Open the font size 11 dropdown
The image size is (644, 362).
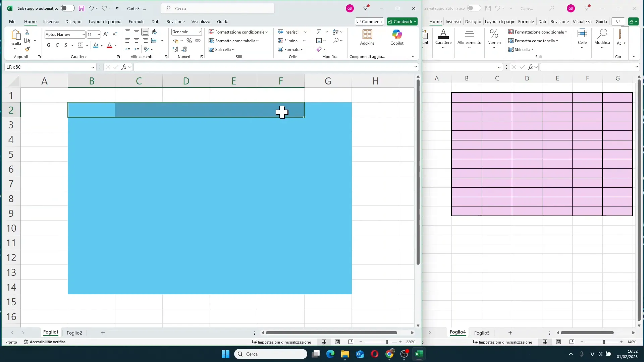(x=98, y=35)
